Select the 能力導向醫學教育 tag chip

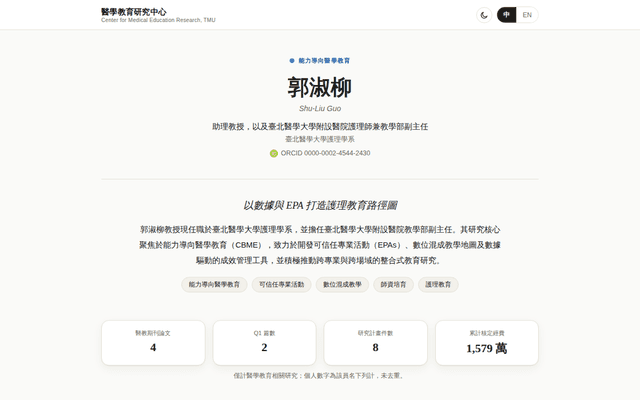pos(214,284)
